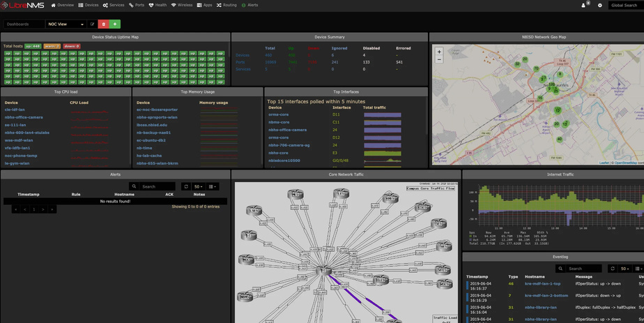This screenshot has width=644, height=323.
Task: Open nbms-core in Top Interfaces
Action: tap(279, 122)
